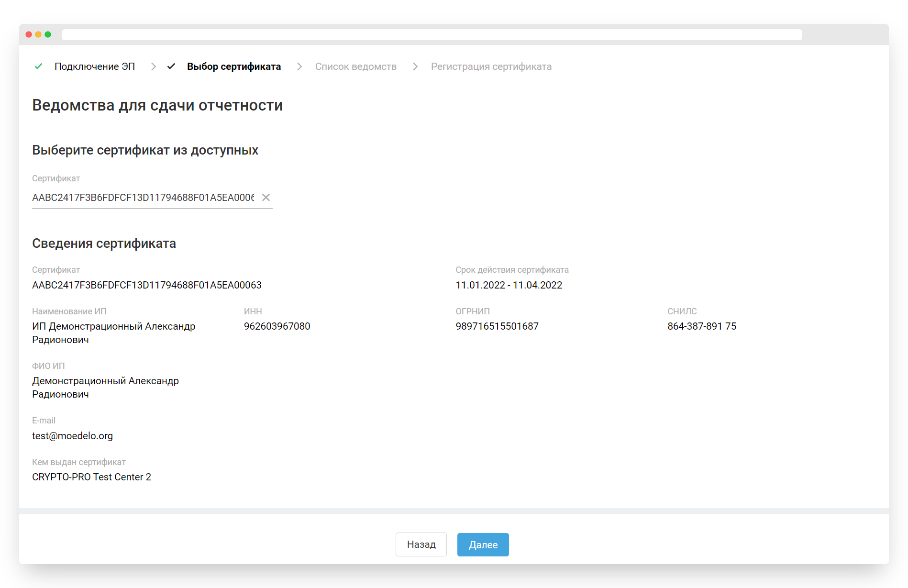Viewport: 908px width, 588px height.
Task: Click black checkmark beside Выбор сертификата
Action: (x=171, y=67)
